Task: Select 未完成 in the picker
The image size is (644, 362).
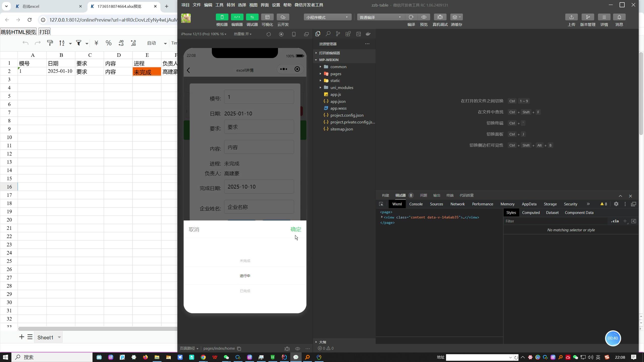Action: click(x=245, y=261)
